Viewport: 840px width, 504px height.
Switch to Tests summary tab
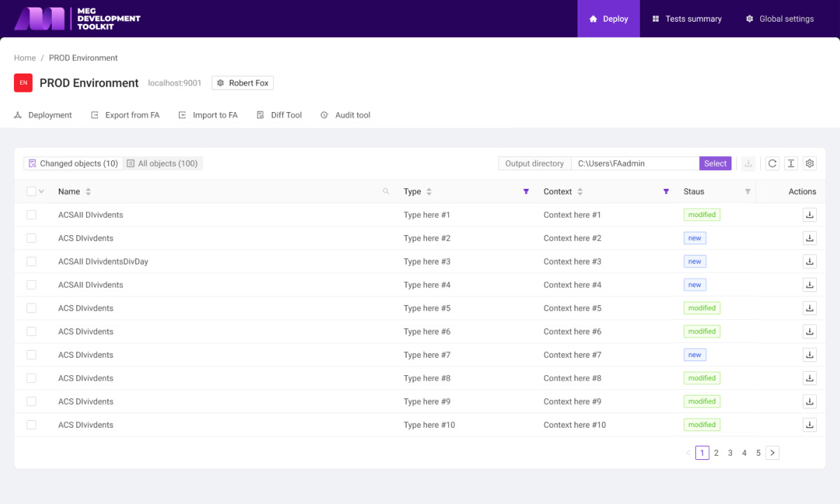pos(687,19)
